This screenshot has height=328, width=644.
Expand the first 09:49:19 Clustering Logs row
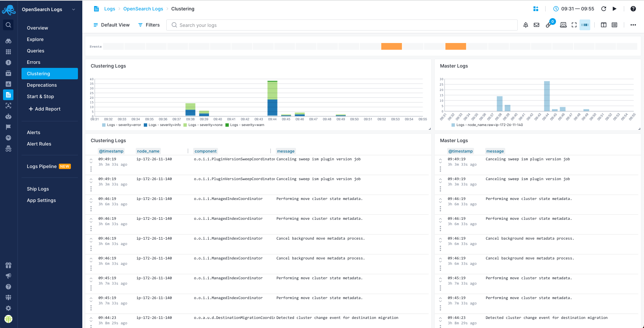tap(91, 161)
